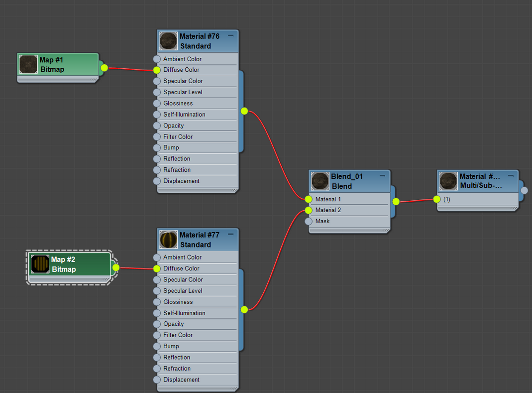Collapse the Material #76 node
The image size is (532, 393).
(x=230, y=35)
